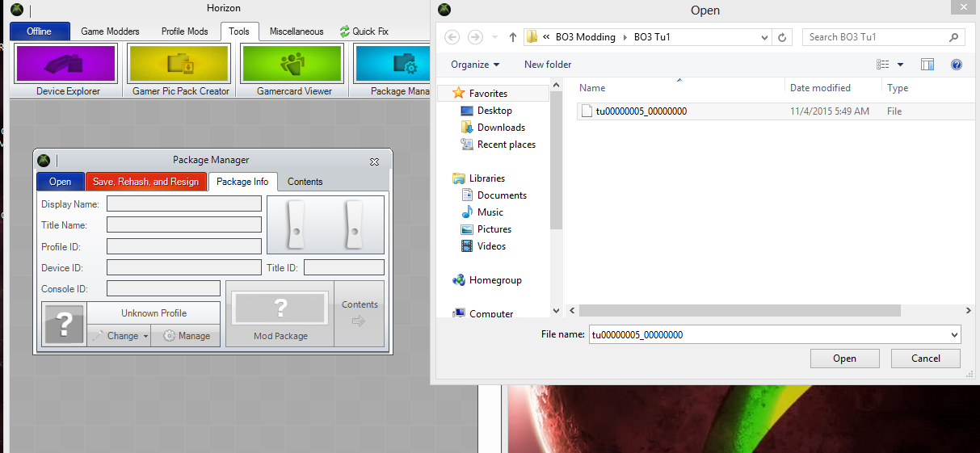The height and width of the screenshot is (453, 980).
Task: Open the Change profile dropdown
Action: [120, 336]
